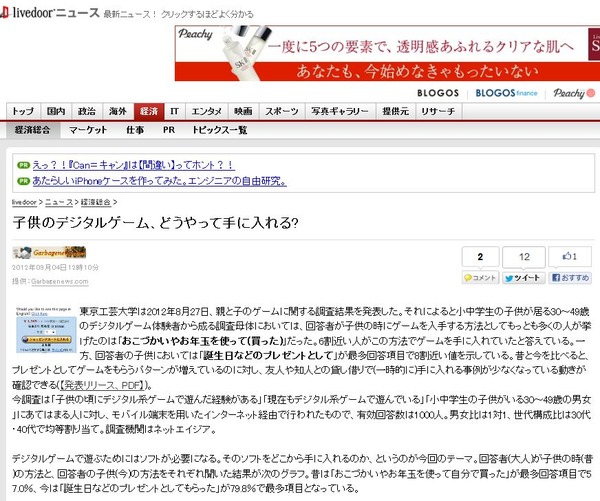Viewport: 600px width, 501px height.
Task: Select the 経済総合 sub-tab
Action: pyautogui.click(x=33, y=130)
